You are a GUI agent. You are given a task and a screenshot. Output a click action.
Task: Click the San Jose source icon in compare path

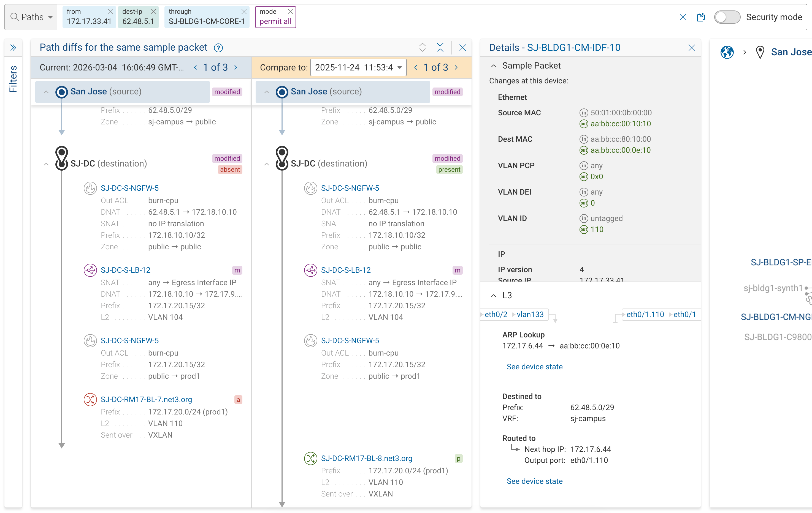282,92
